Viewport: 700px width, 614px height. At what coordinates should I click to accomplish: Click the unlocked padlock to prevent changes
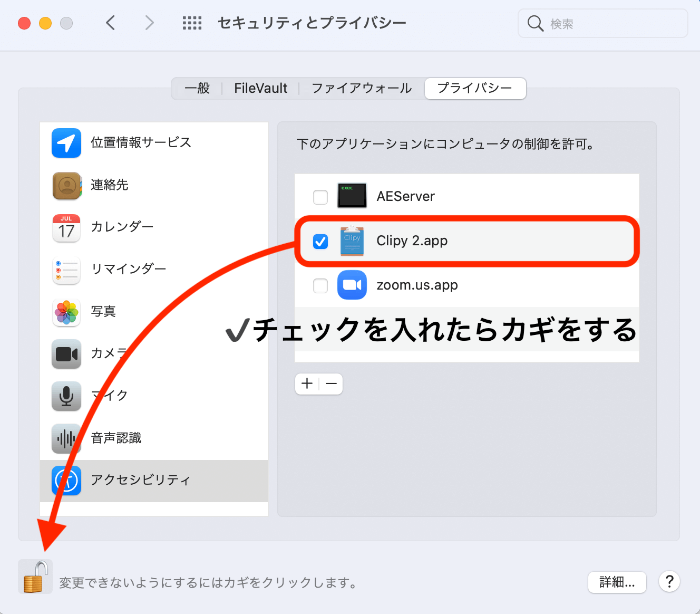click(x=35, y=576)
